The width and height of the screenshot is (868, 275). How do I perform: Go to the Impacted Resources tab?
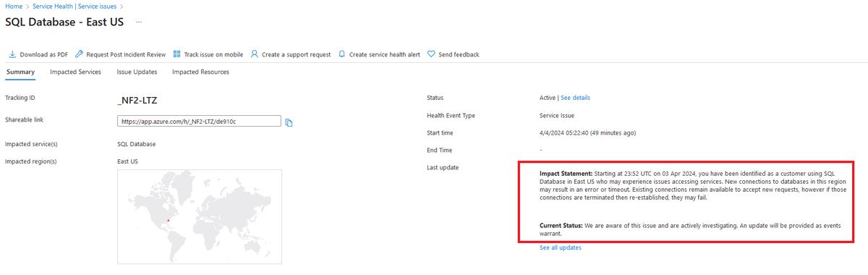[x=200, y=72]
